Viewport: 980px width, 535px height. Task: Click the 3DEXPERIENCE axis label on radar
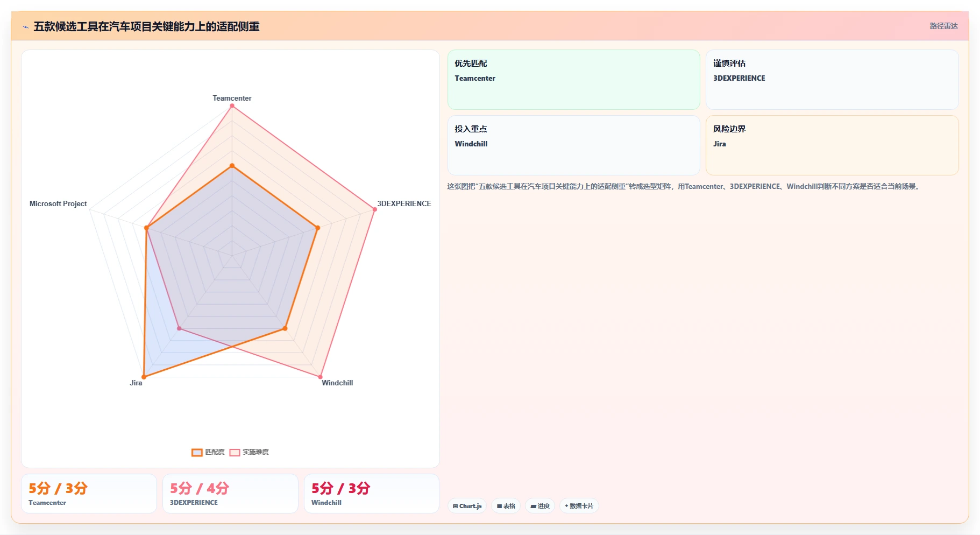(404, 203)
